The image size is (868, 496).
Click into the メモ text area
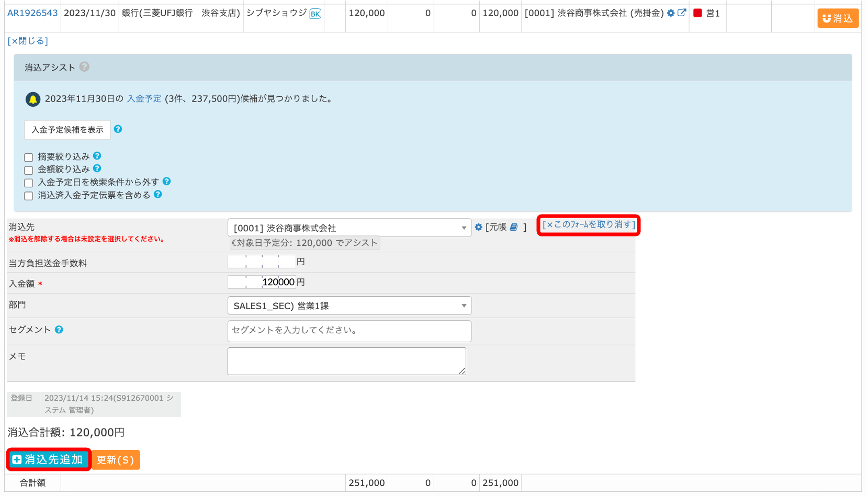[346, 361]
